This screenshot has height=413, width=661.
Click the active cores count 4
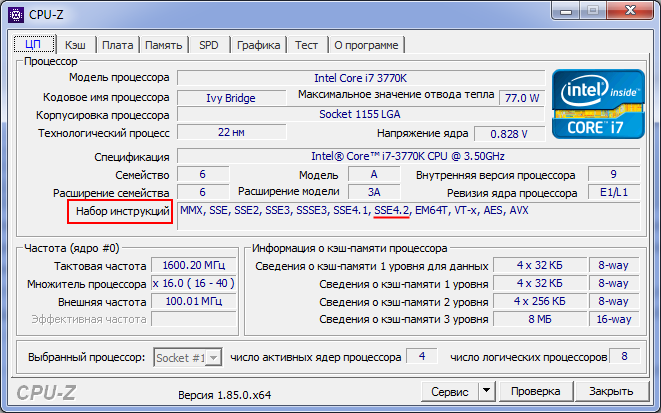[x=422, y=357]
